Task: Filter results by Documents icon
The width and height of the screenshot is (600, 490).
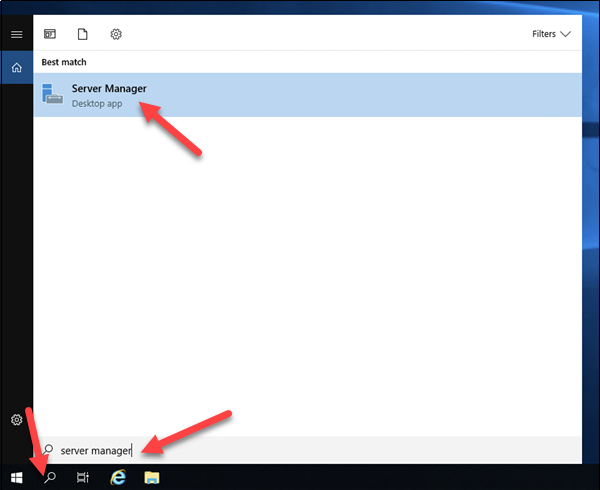Action: pos(83,34)
